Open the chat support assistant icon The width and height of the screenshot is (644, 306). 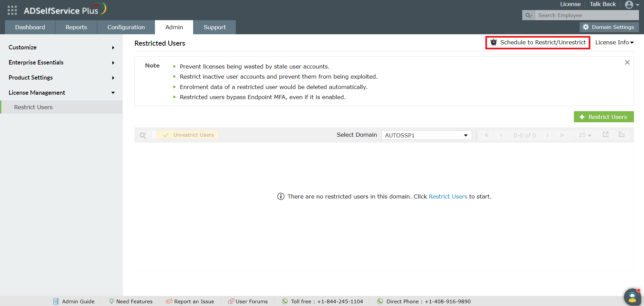pos(632,297)
